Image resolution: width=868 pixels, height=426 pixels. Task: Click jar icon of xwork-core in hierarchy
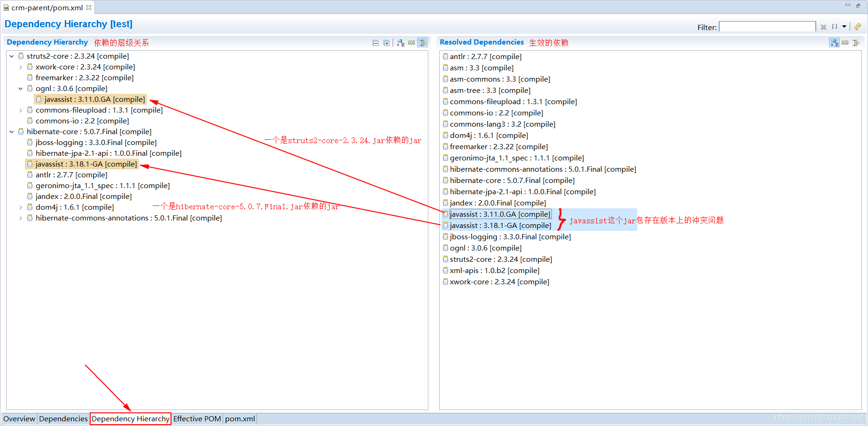click(30, 67)
